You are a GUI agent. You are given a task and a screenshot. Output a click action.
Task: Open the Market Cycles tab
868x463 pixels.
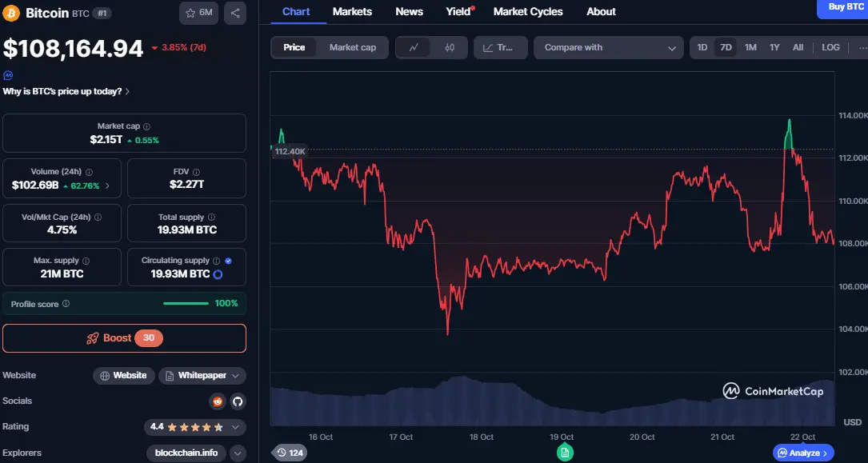point(528,12)
